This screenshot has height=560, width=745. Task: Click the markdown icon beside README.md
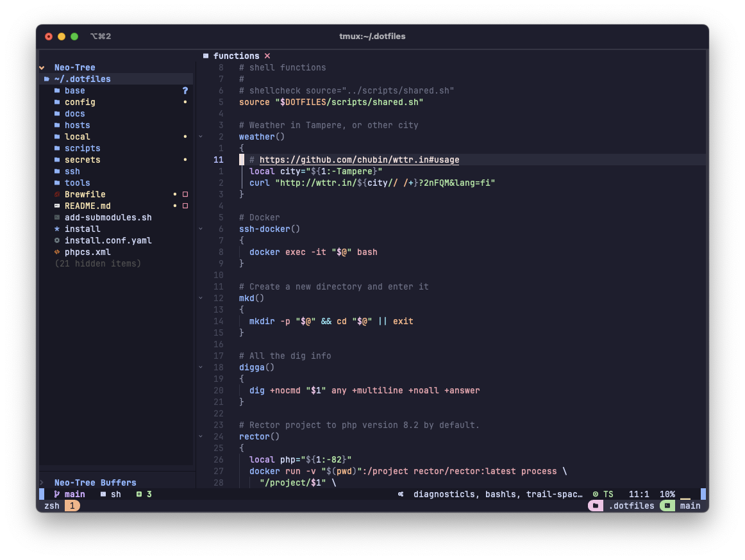56,206
